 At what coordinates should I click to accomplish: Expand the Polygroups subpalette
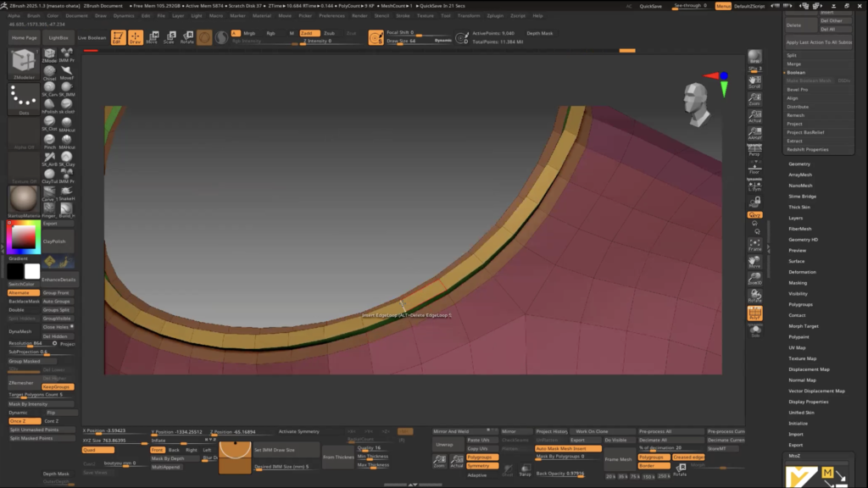pyautogui.click(x=800, y=304)
